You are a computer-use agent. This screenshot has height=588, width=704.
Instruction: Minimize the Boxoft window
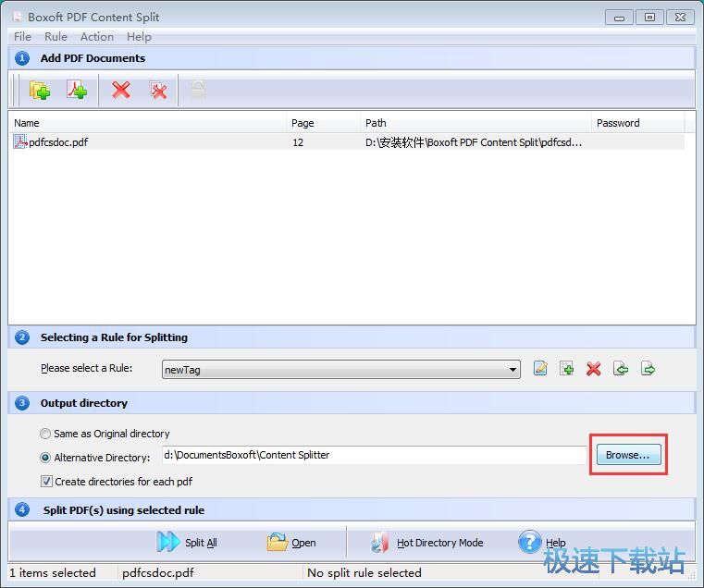point(619,18)
